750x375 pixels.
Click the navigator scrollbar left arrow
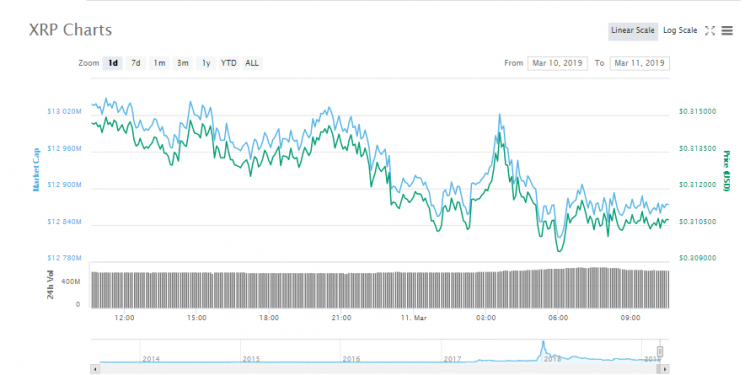[x=95, y=369]
